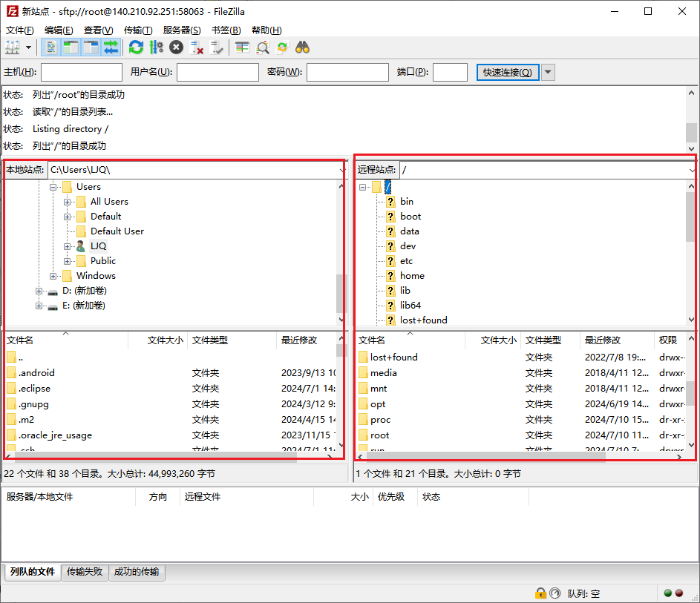700x603 pixels.
Task: Click the folder icon beside opt
Action: 364,403
